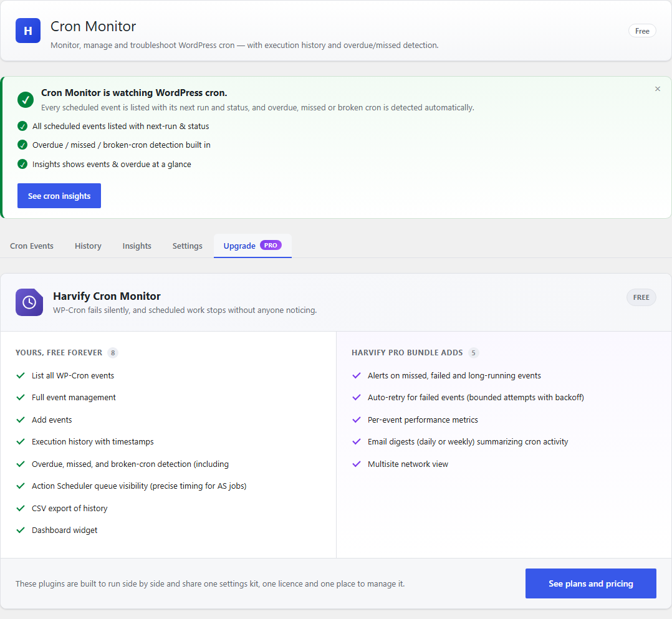Click text 'Email digests (daily or weekly)'

coord(421,441)
